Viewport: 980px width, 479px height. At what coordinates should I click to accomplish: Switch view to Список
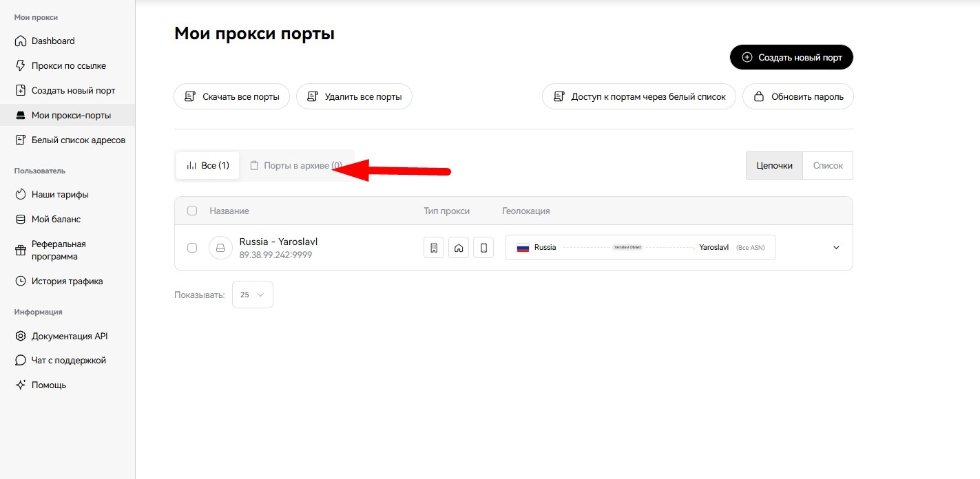pyautogui.click(x=828, y=165)
